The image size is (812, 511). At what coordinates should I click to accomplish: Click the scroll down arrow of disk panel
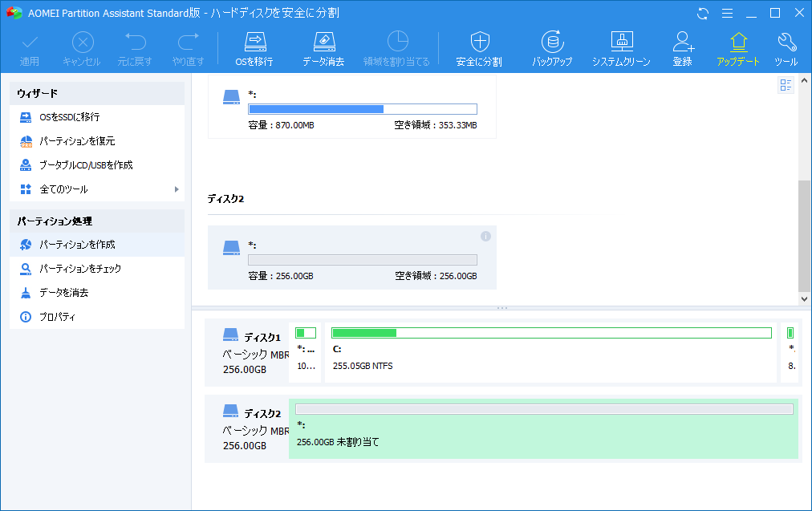[804, 298]
